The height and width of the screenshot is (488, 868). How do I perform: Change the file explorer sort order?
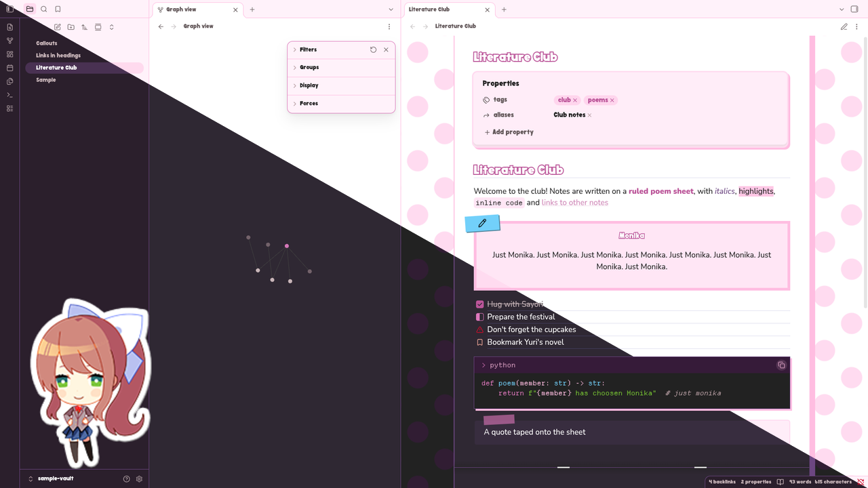[x=85, y=27]
